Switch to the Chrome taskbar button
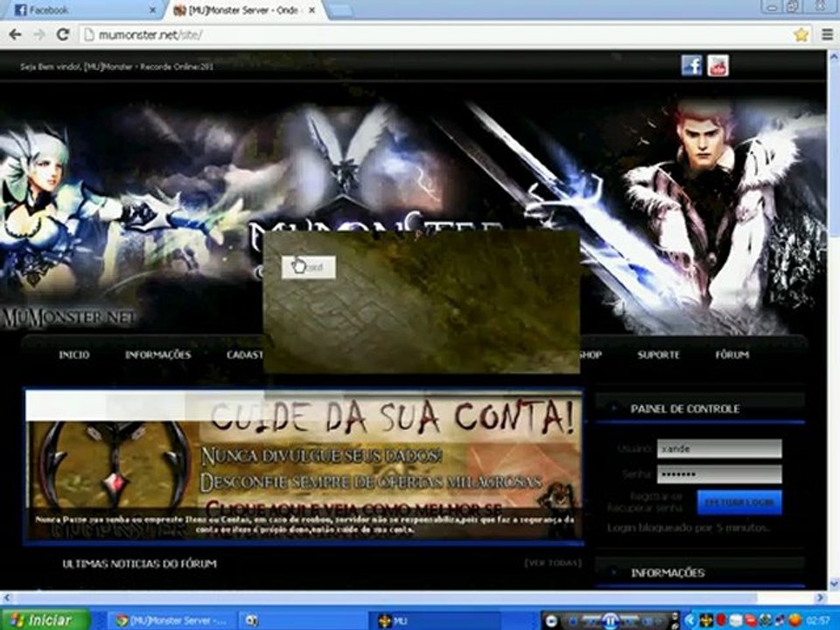Image resolution: width=840 pixels, height=630 pixels. click(172, 621)
